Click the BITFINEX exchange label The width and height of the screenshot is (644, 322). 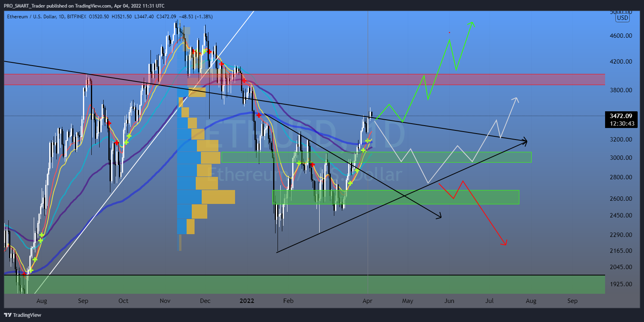pyautogui.click(x=77, y=17)
